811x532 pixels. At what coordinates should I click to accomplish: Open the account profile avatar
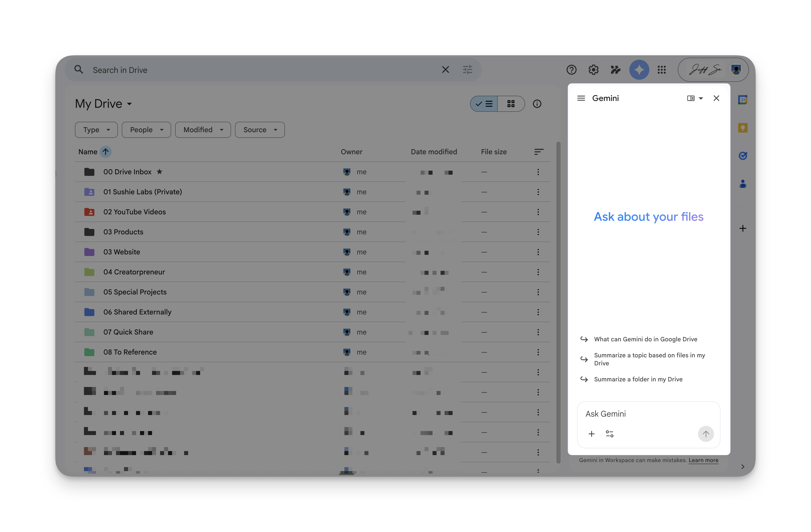pyautogui.click(x=736, y=70)
